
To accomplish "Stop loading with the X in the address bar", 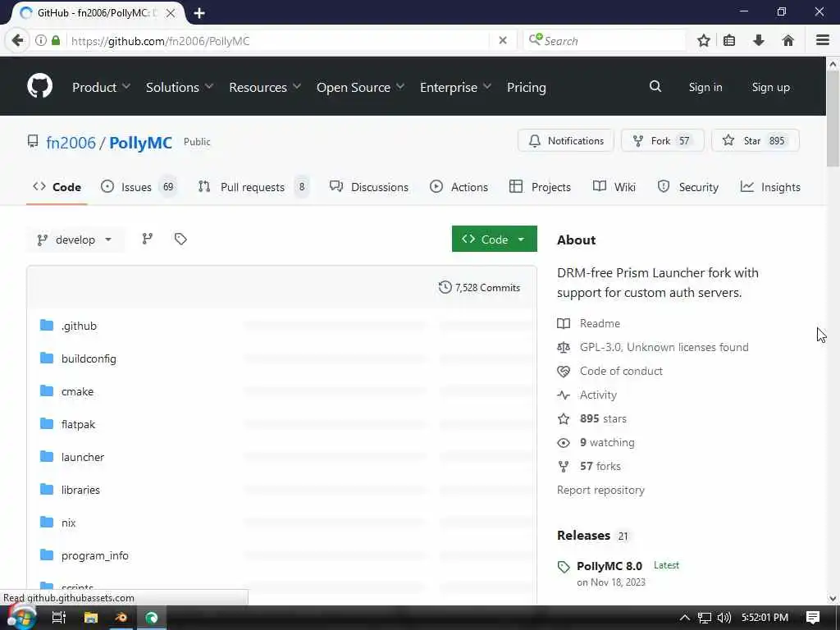I will pos(503,41).
